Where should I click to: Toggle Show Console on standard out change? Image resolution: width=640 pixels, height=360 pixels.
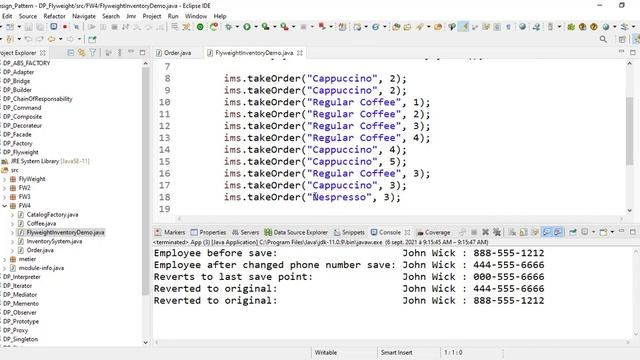[547, 232]
